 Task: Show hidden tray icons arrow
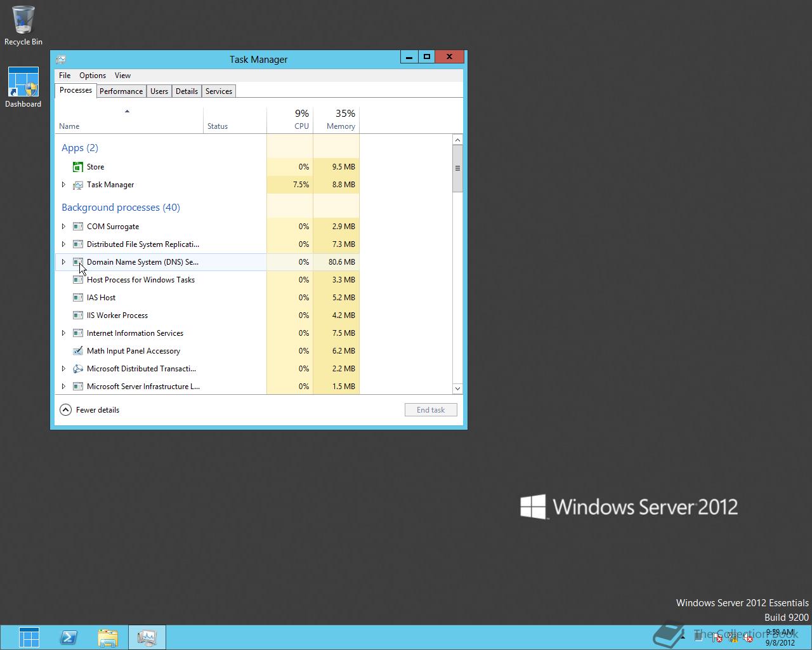pos(683,637)
